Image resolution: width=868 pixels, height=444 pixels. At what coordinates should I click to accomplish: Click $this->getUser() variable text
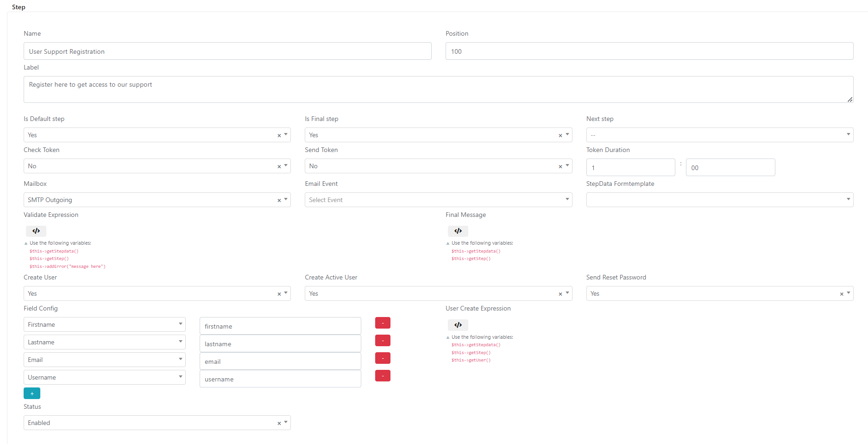(x=471, y=360)
